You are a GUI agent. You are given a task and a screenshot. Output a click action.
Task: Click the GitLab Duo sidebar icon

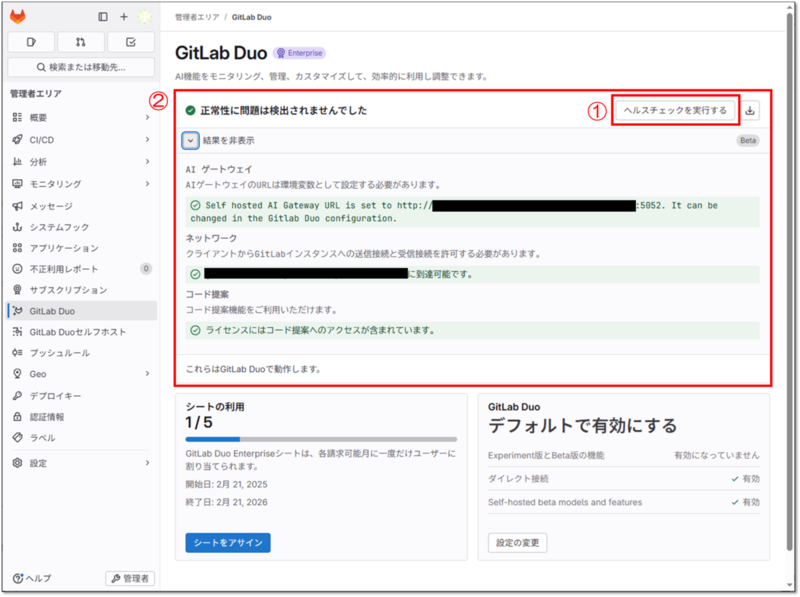coord(18,311)
